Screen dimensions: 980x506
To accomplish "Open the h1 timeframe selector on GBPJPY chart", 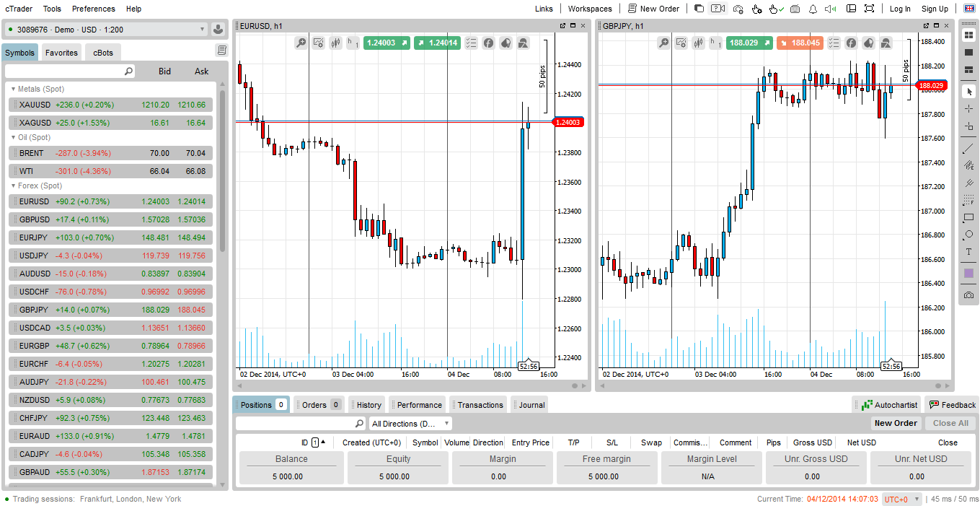I will point(715,43).
